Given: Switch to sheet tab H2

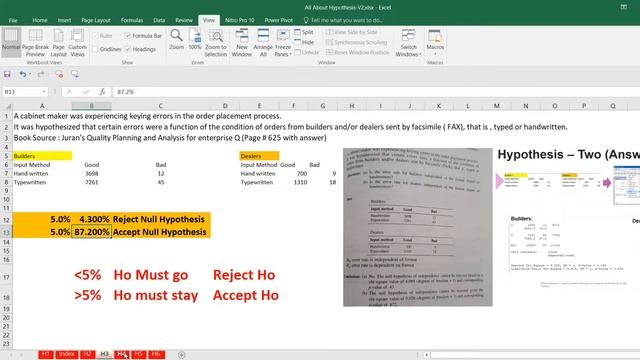Looking at the screenshot, I should pyautogui.click(x=87, y=354).
